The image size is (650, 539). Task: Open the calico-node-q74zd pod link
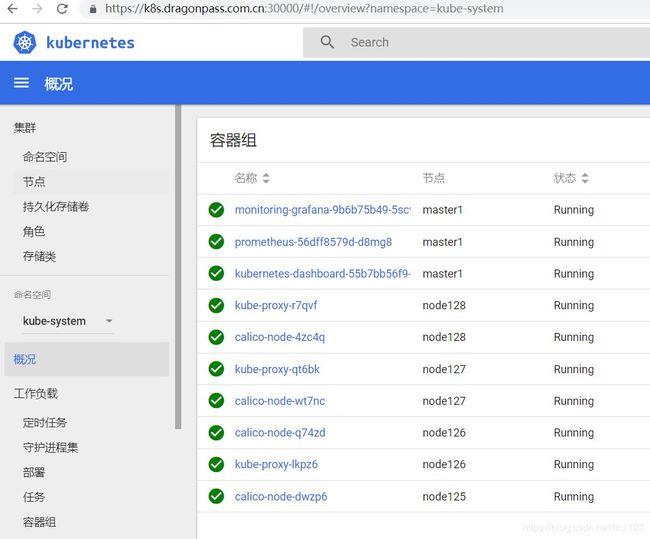pyautogui.click(x=280, y=433)
